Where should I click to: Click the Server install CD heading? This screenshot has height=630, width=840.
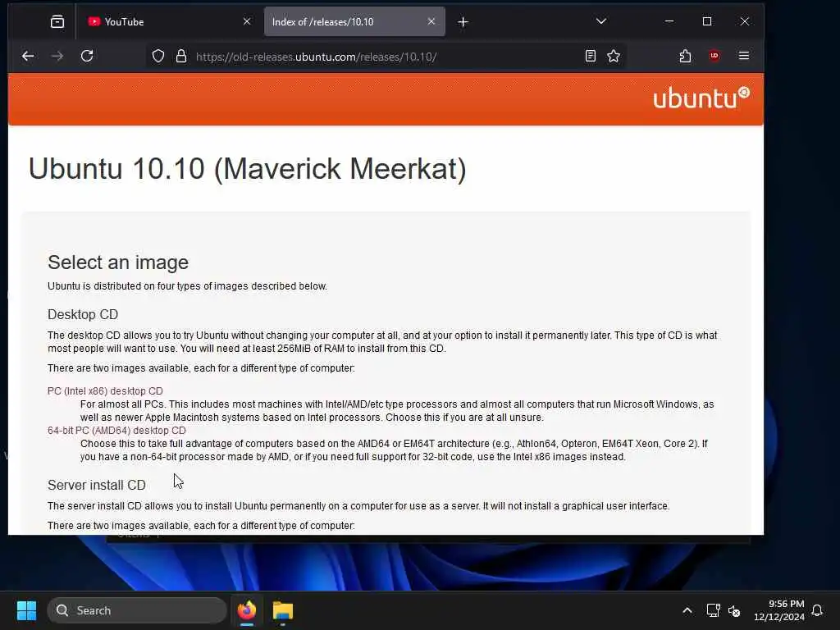[97, 485]
